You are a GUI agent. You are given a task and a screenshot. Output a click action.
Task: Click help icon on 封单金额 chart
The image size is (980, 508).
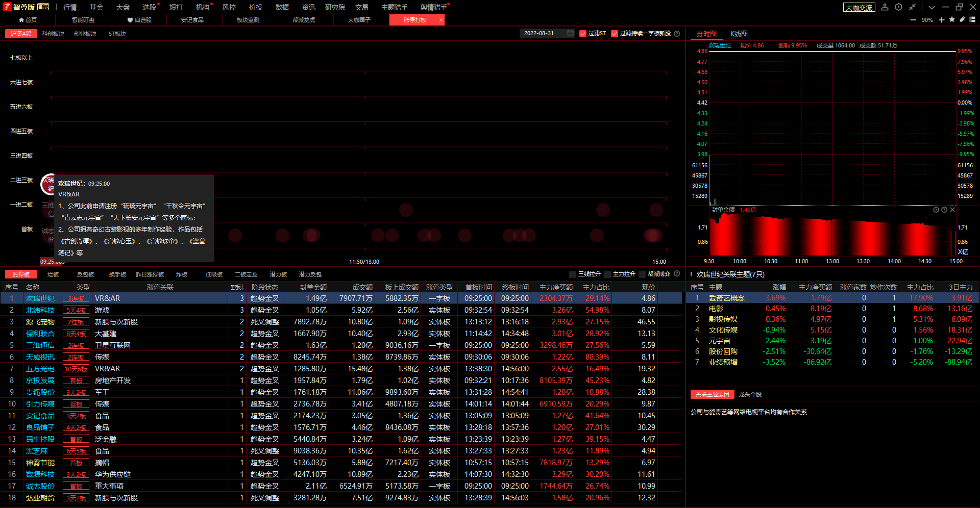944,210
